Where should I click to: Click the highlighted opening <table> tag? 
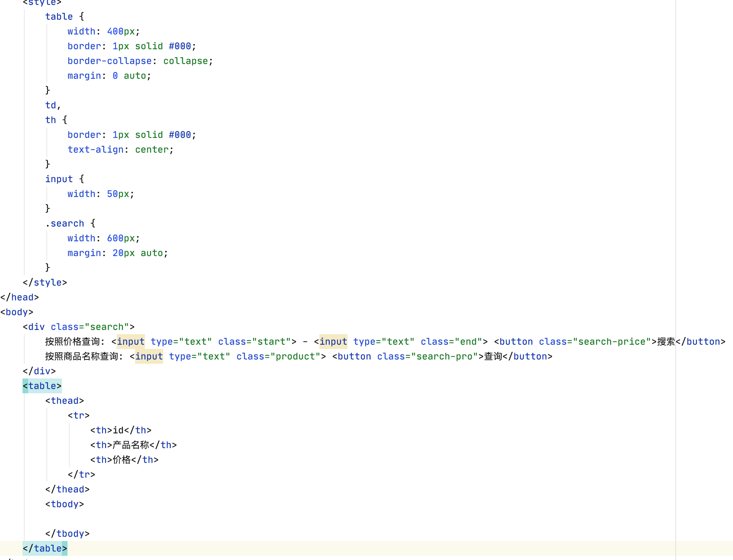point(42,386)
